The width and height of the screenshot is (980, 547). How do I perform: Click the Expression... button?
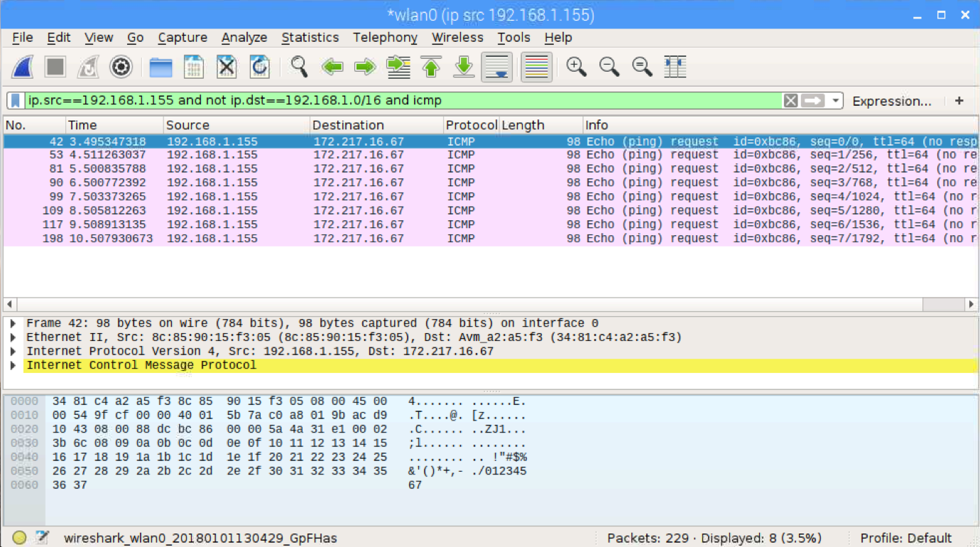pyautogui.click(x=891, y=101)
